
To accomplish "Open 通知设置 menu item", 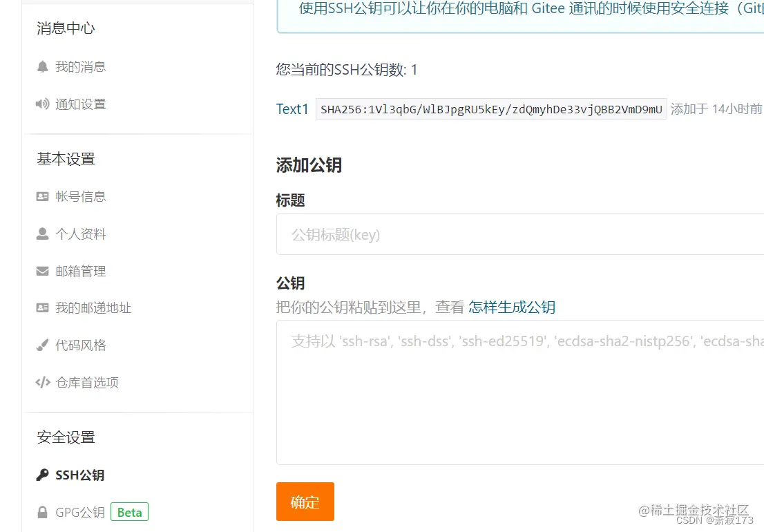I will [80, 104].
